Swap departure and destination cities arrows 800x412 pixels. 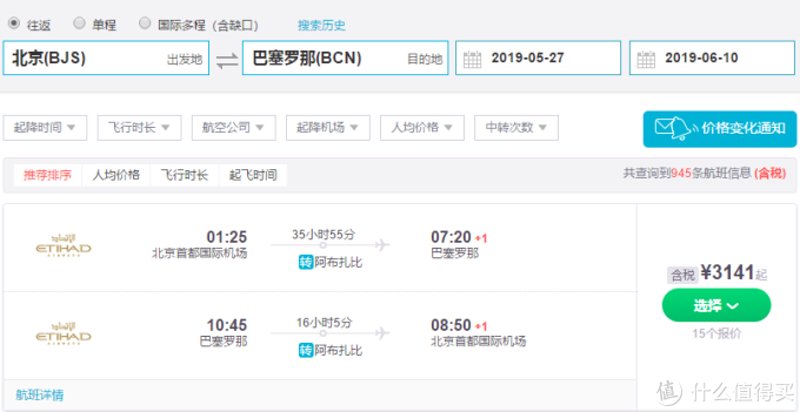227,60
